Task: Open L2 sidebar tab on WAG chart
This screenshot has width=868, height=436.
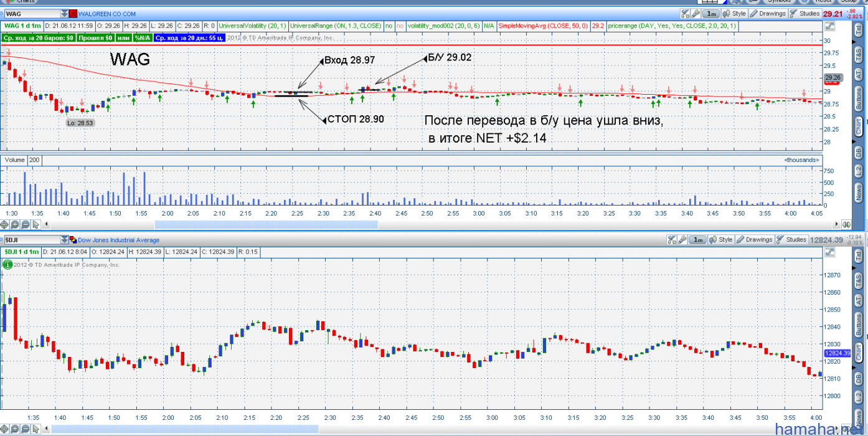Action: 859,171
